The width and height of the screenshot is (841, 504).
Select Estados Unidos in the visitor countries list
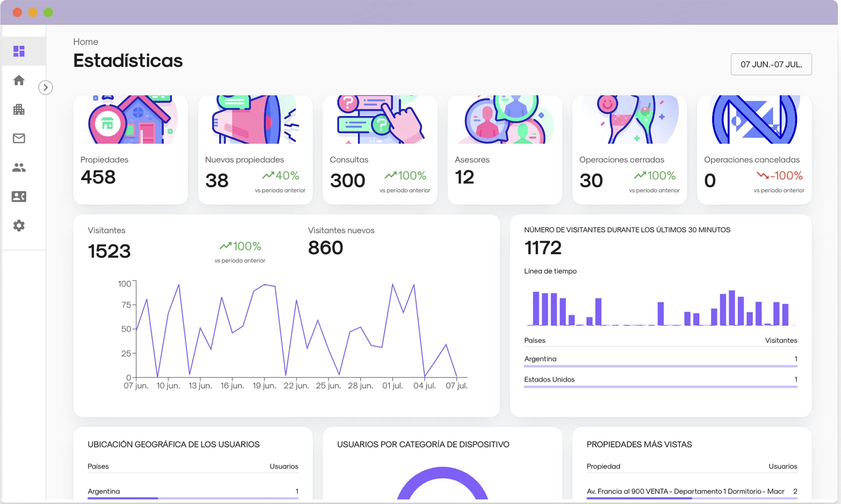point(549,380)
